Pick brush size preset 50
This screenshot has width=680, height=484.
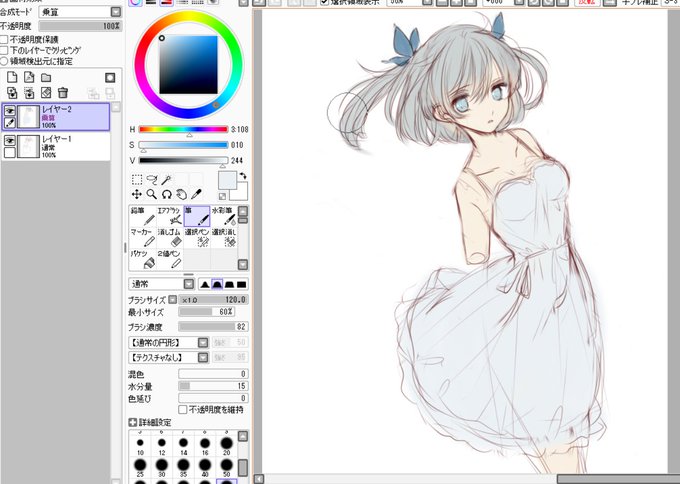pos(226,468)
